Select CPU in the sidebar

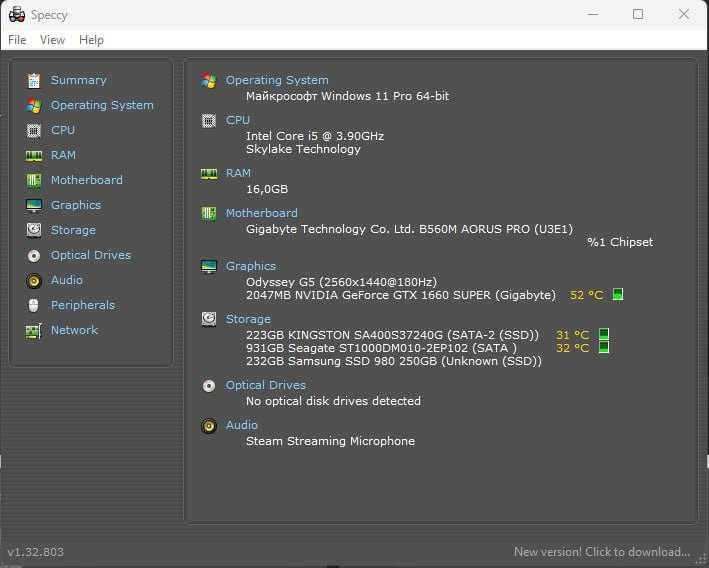click(63, 130)
